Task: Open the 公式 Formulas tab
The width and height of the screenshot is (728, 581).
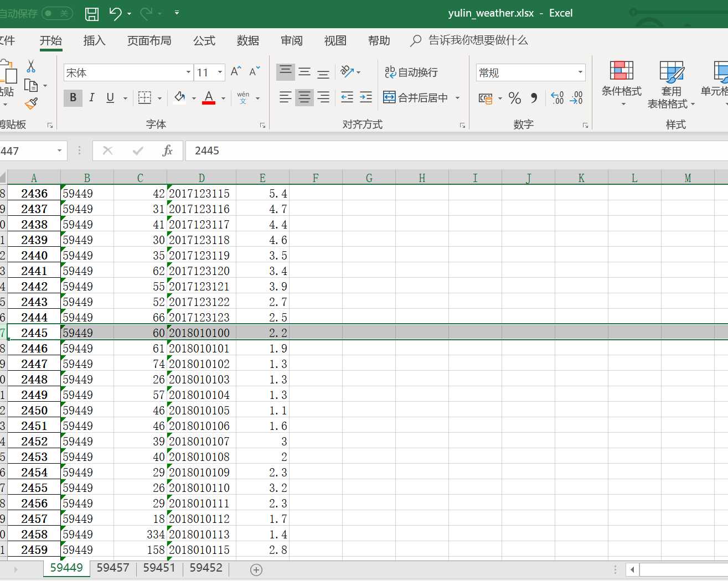Action: (x=204, y=41)
